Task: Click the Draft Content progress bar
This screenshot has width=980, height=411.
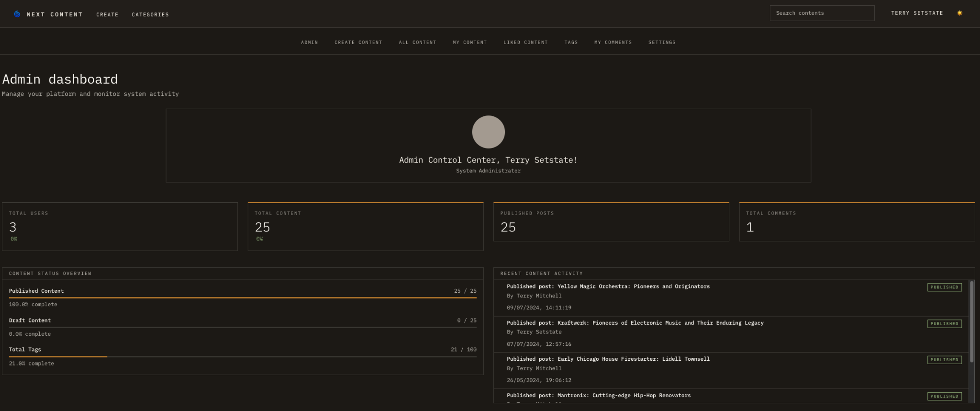Action: point(243,327)
